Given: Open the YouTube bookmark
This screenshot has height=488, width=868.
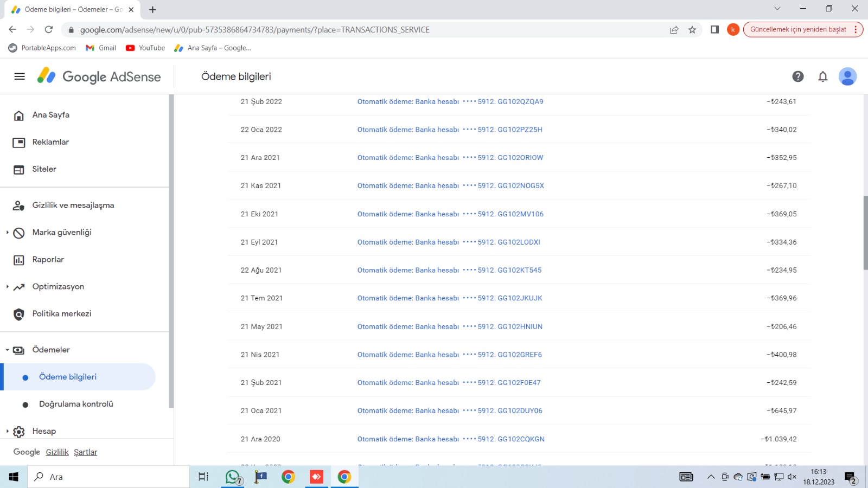Looking at the screenshot, I should (x=145, y=48).
